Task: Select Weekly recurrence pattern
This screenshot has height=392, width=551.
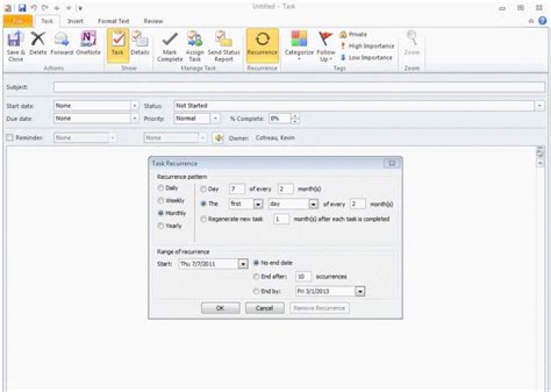Action: [171, 201]
